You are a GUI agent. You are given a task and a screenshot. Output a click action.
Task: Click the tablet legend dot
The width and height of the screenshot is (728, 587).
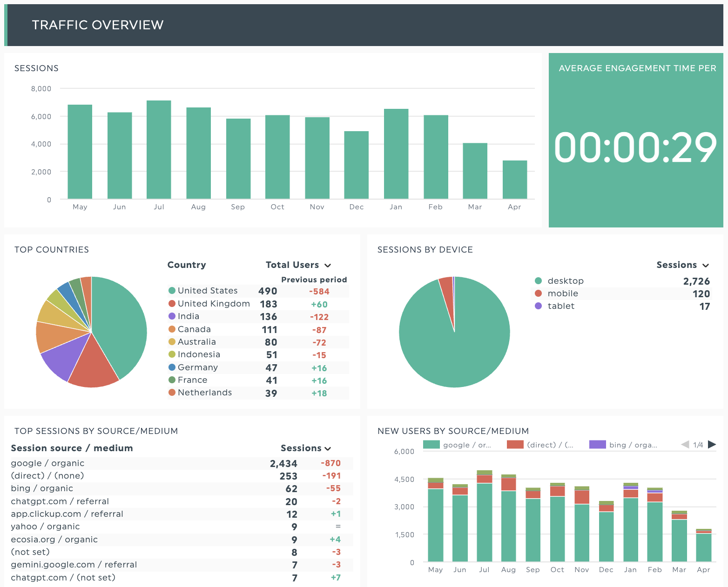point(539,306)
